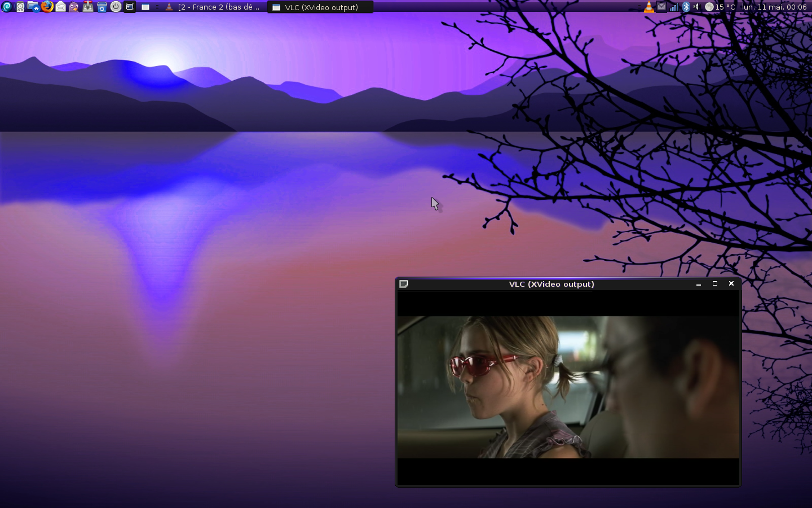The width and height of the screenshot is (812, 508).
Task: Open the Debian swirl main menu
Action: pos(7,7)
